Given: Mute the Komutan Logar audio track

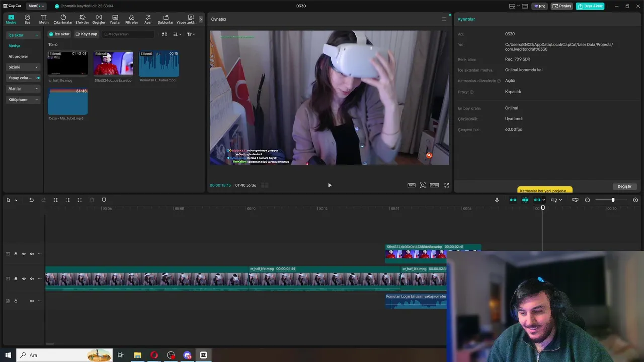Looking at the screenshot, I should pos(32,301).
